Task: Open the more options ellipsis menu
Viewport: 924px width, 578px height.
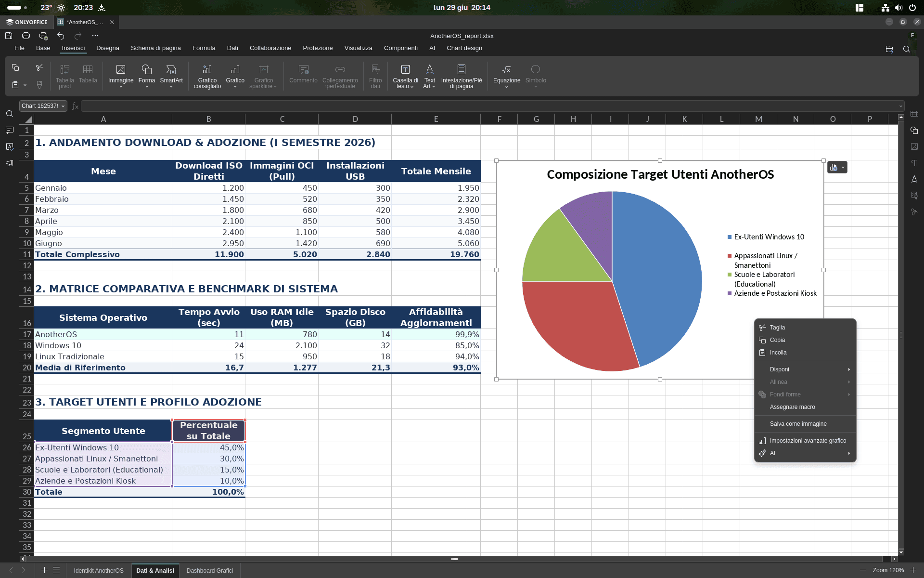Action: click(x=95, y=36)
